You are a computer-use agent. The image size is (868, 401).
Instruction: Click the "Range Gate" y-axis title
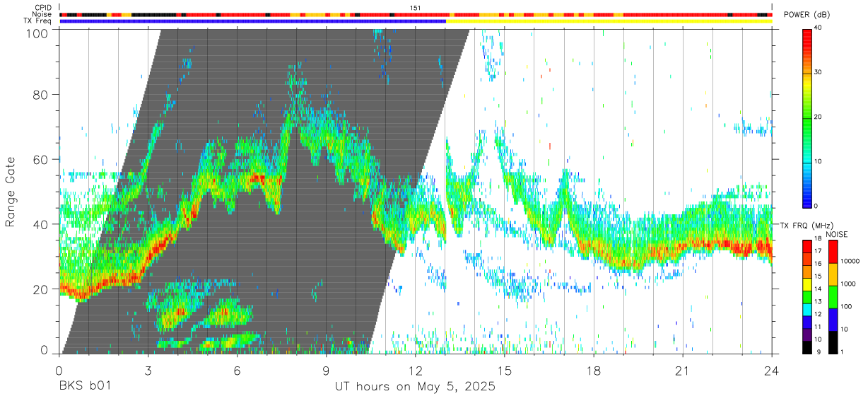click(11, 192)
